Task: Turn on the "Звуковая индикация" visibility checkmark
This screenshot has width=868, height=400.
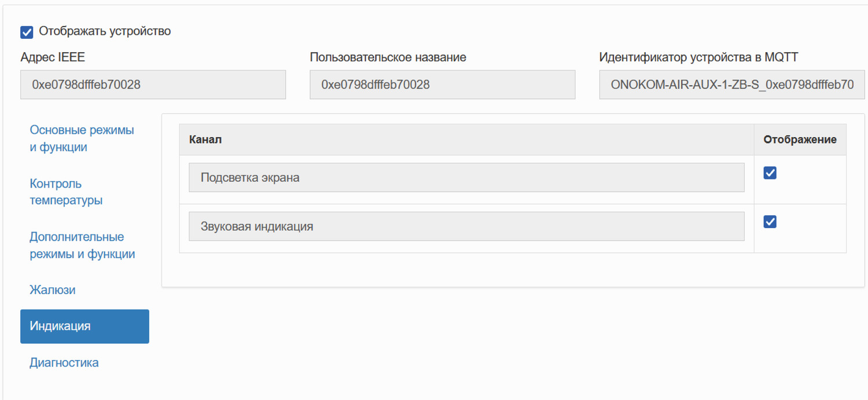Action: [770, 221]
